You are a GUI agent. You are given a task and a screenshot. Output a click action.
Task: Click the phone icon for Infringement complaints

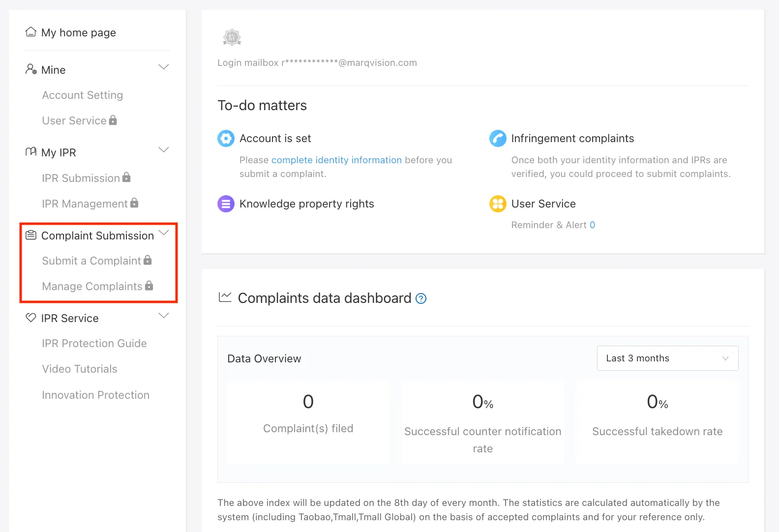pyautogui.click(x=498, y=139)
